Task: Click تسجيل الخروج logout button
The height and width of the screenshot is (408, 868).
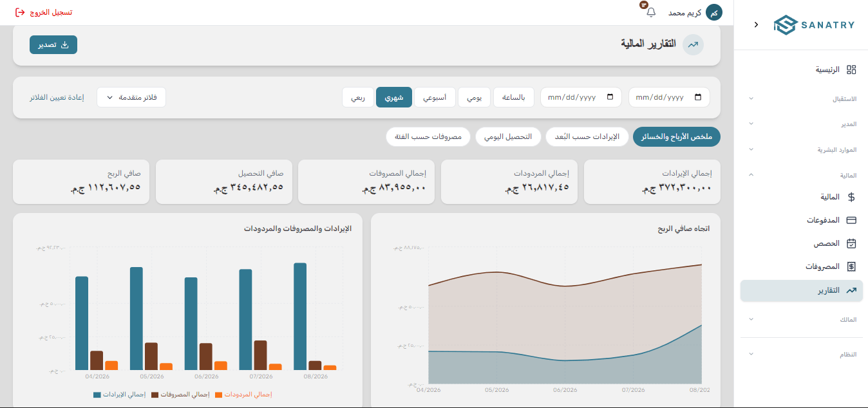Action: pyautogui.click(x=44, y=12)
